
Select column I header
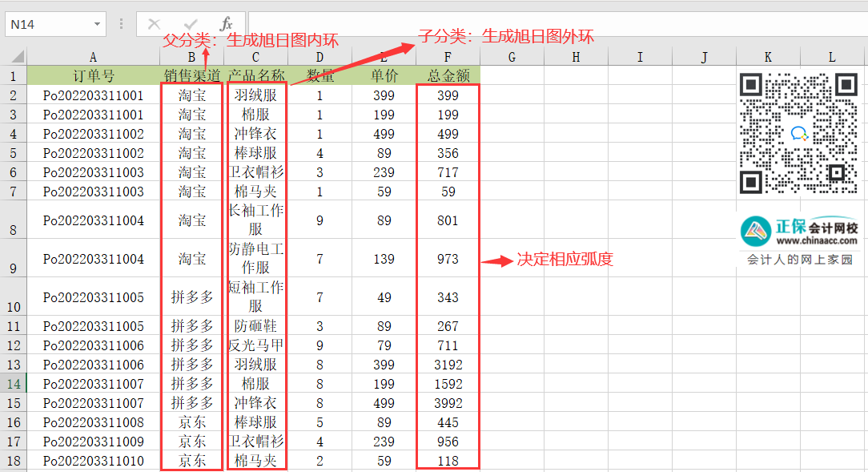coord(640,57)
